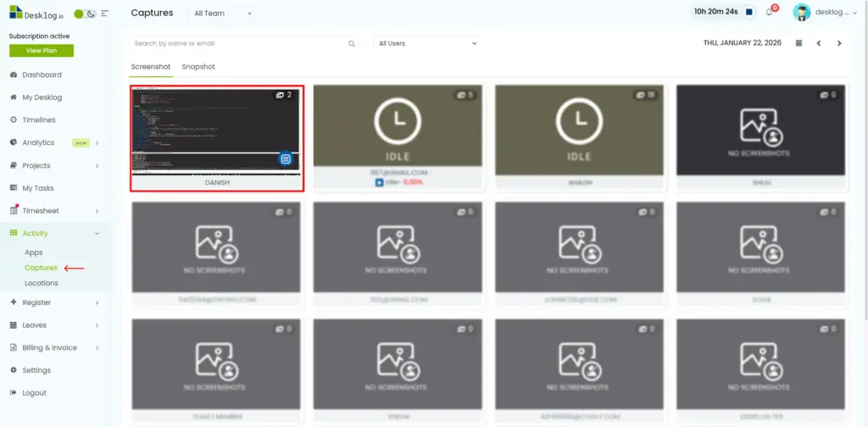This screenshot has width=868, height=427.
Task: Open the All Users dropdown
Action: 427,43
